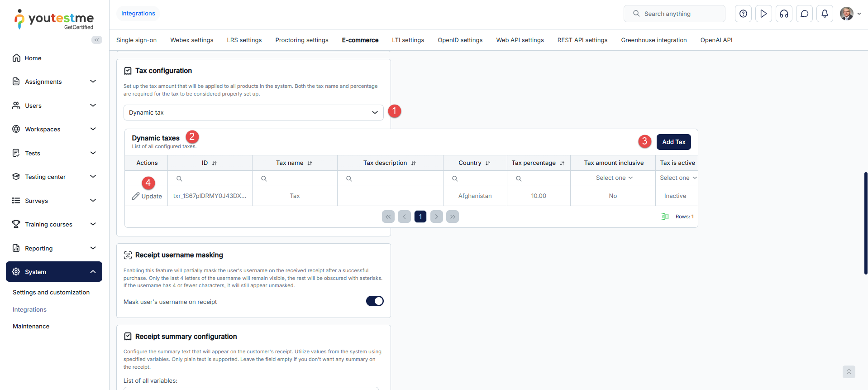Open the OpenAI API tab
This screenshot has height=390, width=868.
[716, 40]
